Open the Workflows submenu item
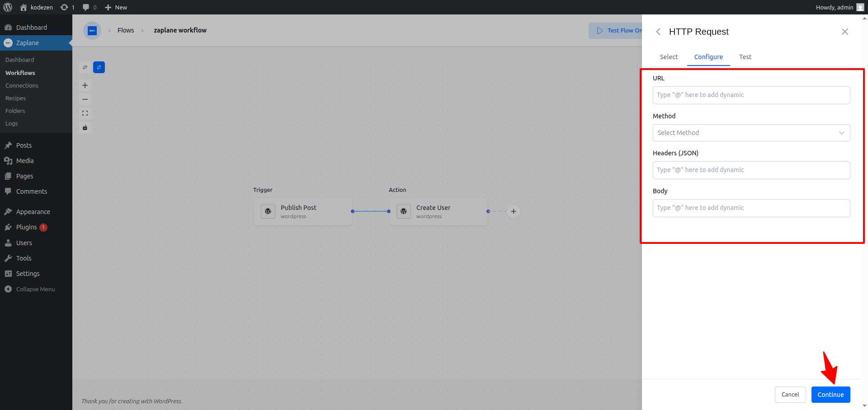Image resolution: width=868 pixels, height=410 pixels. [x=20, y=73]
